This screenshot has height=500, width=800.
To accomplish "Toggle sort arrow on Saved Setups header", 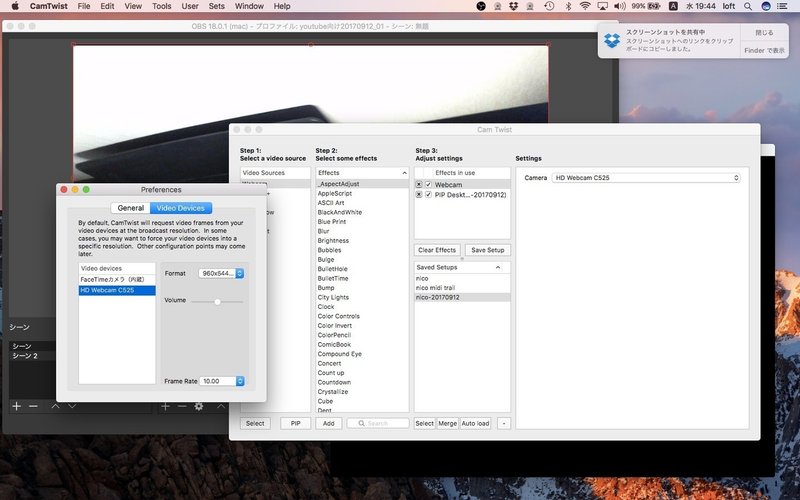I will (x=497, y=267).
